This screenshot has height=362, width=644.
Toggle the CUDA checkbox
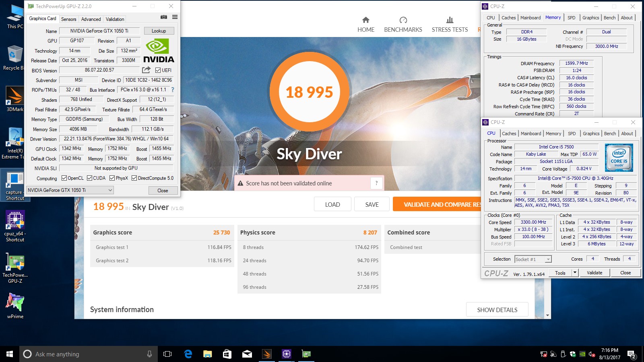[x=89, y=178]
